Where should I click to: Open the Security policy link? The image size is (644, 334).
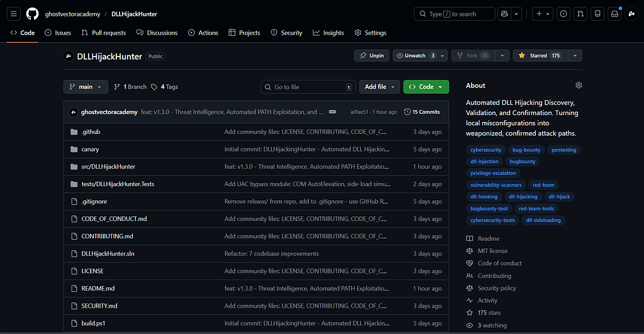point(497,289)
